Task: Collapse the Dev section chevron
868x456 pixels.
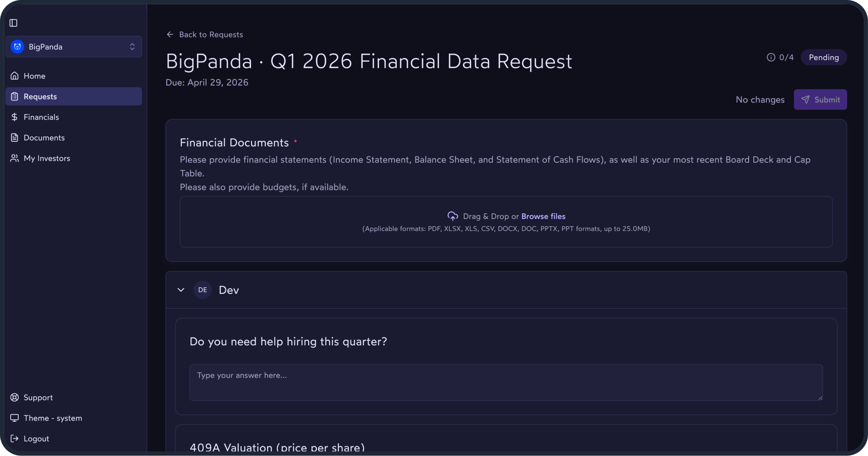Action: coord(181,290)
